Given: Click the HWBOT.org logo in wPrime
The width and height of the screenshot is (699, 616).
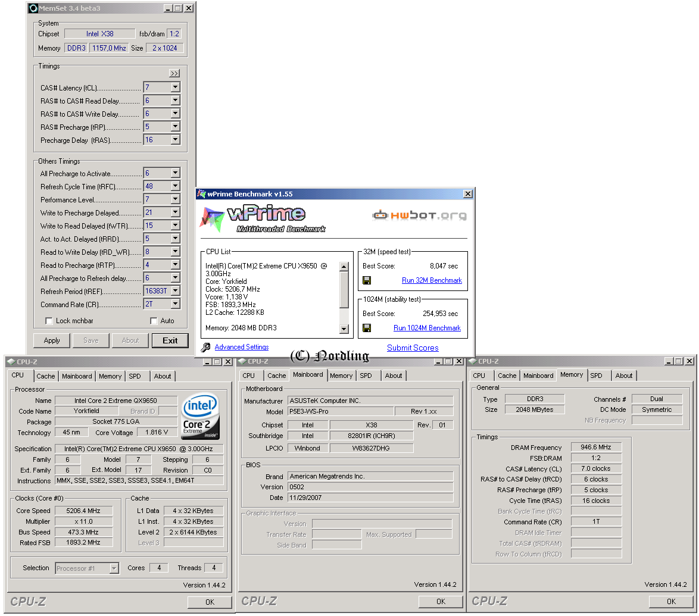Looking at the screenshot, I should [x=419, y=215].
